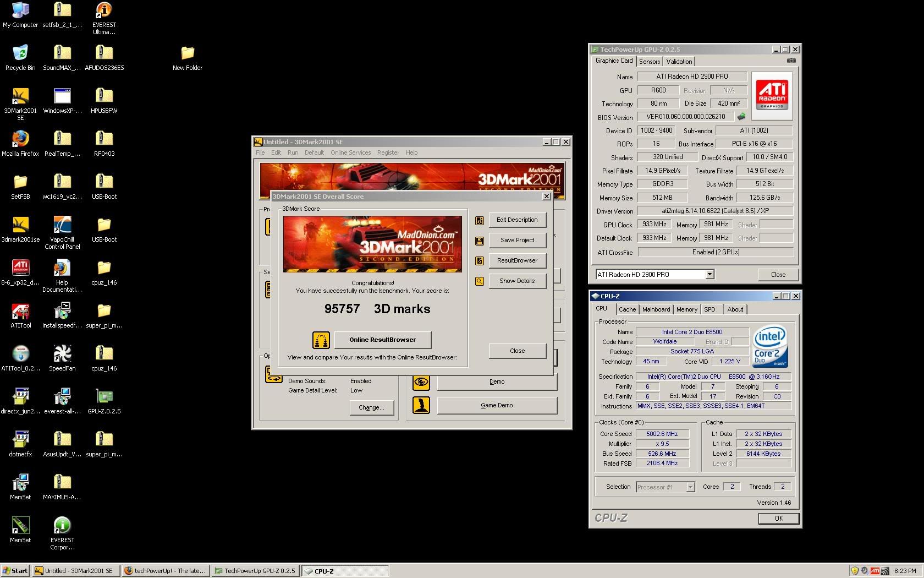Switch to the Cache tab in CPU-Z
This screenshot has height=578, width=924.
coord(627,309)
